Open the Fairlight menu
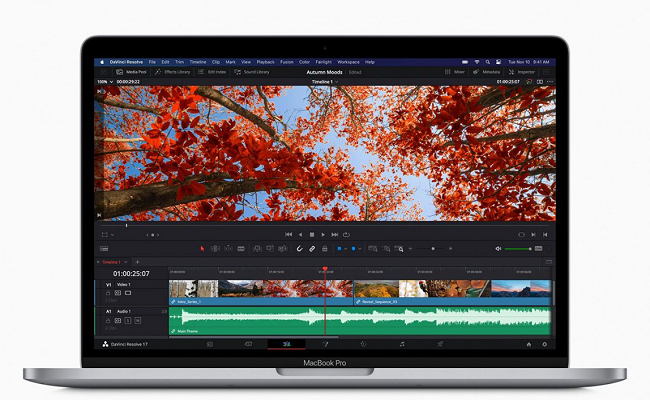This screenshot has width=650, height=400. 323,62
